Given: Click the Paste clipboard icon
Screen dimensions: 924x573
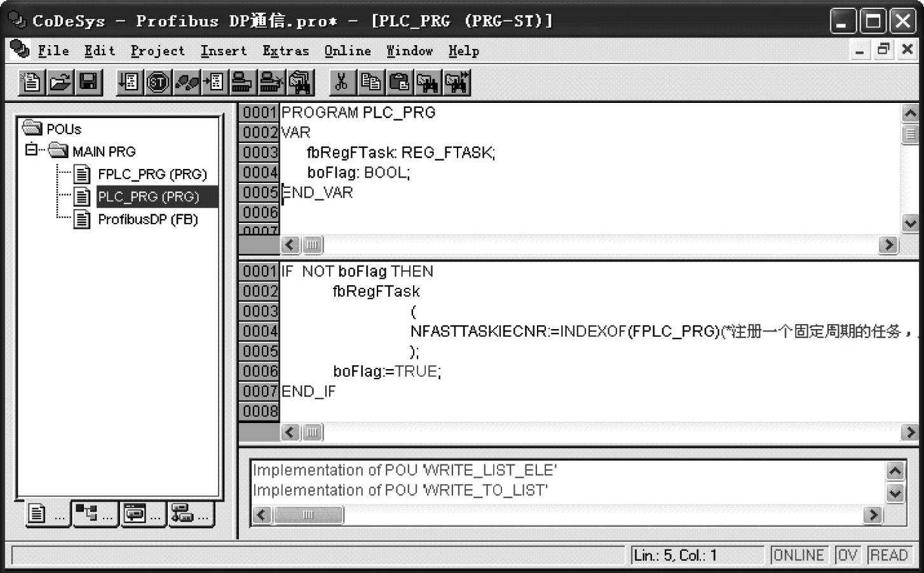Looking at the screenshot, I should pos(399,82).
